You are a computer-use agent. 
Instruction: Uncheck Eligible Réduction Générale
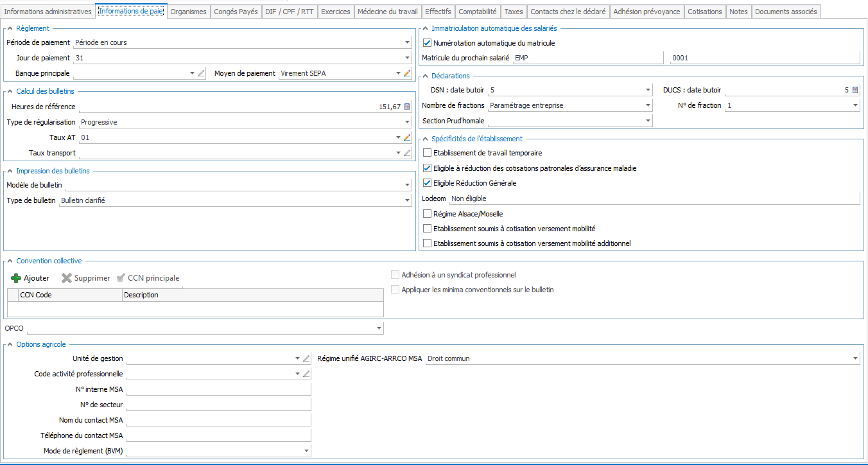(x=428, y=183)
